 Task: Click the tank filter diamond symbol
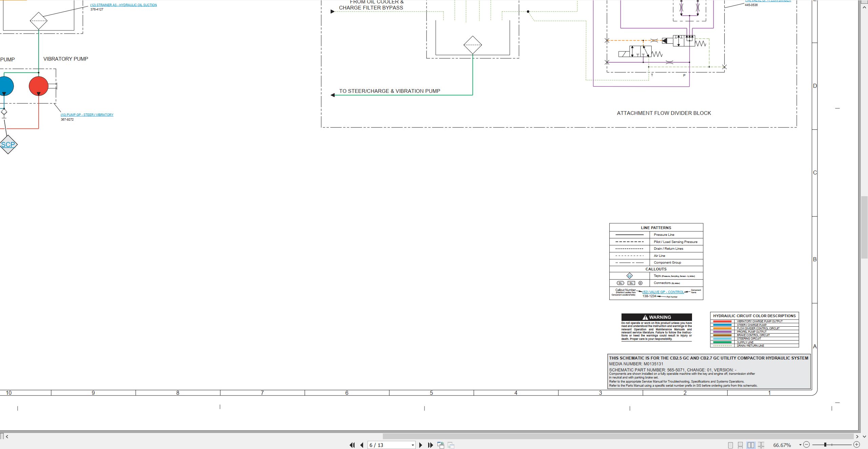point(473,45)
